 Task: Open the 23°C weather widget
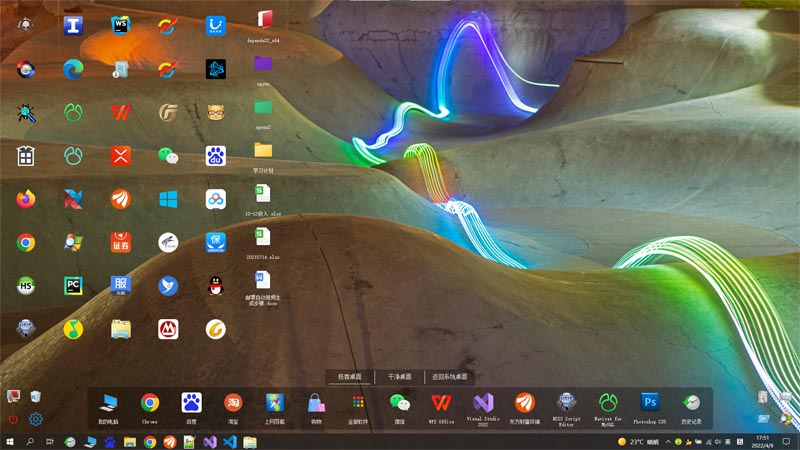[x=638, y=442]
